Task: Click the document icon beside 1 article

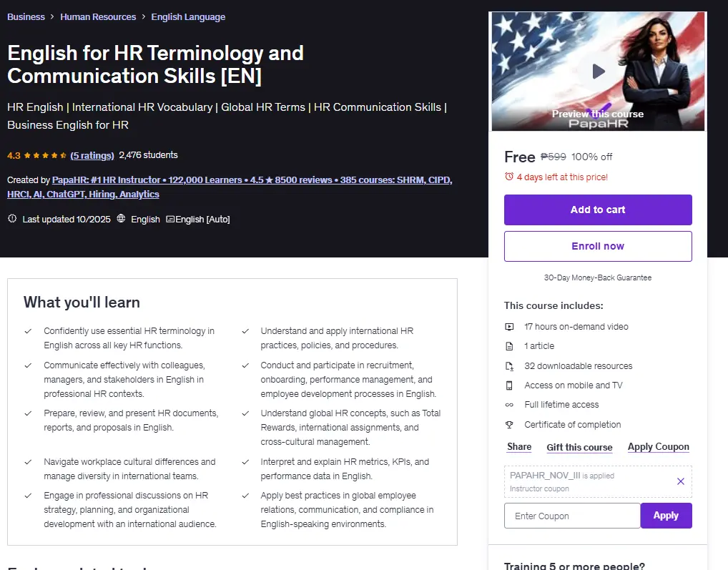Action: [509, 346]
